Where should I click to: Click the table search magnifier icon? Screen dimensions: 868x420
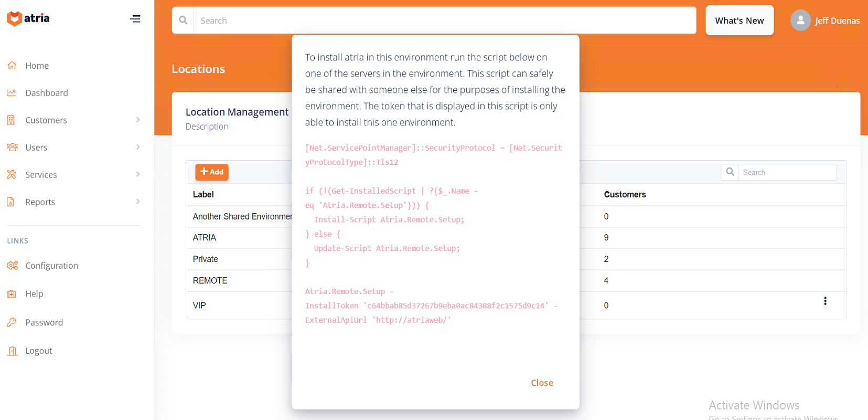(x=730, y=172)
